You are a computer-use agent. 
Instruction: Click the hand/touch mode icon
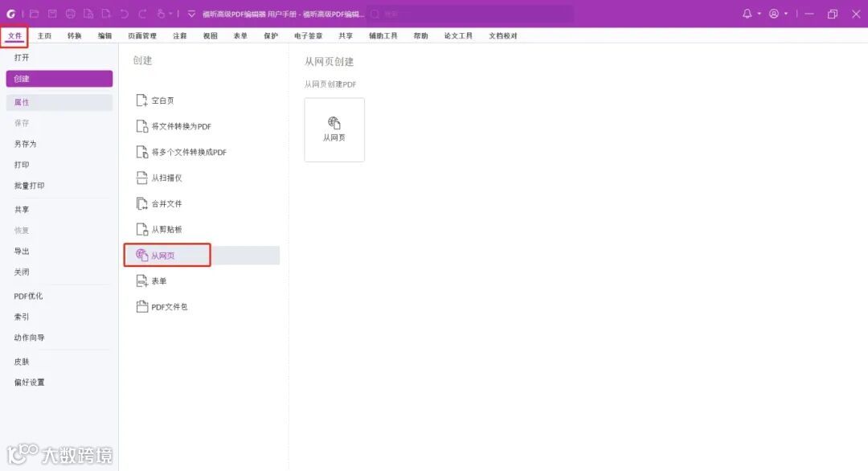coord(161,14)
